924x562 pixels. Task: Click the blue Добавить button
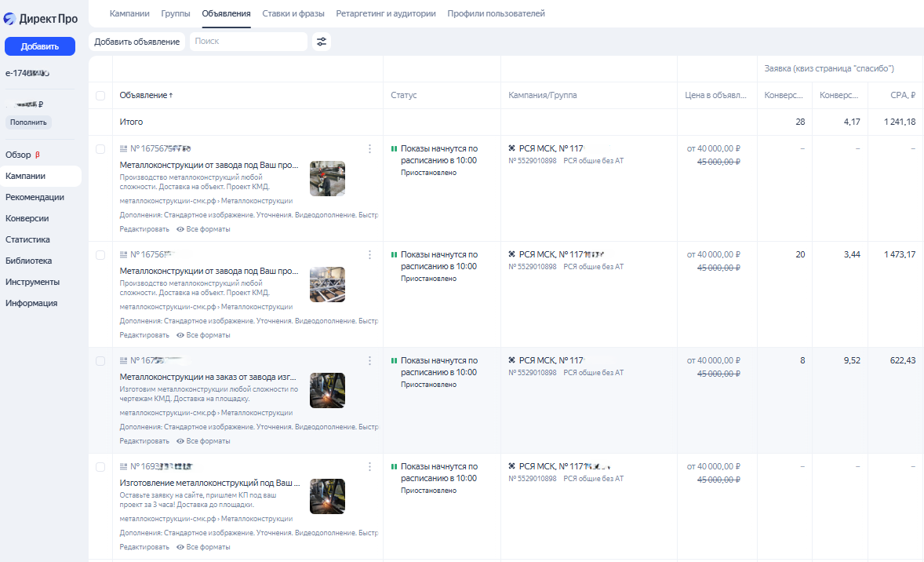click(40, 46)
